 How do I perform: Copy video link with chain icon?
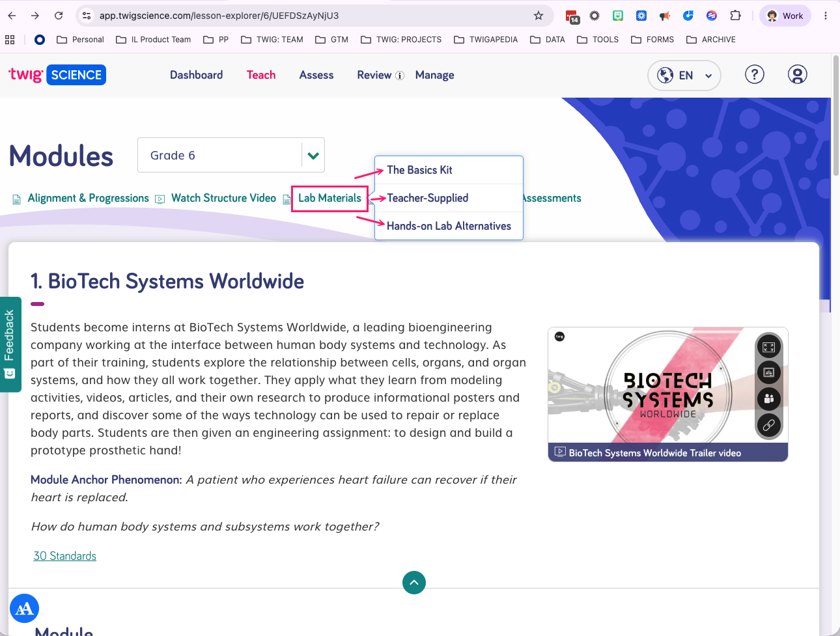(768, 425)
